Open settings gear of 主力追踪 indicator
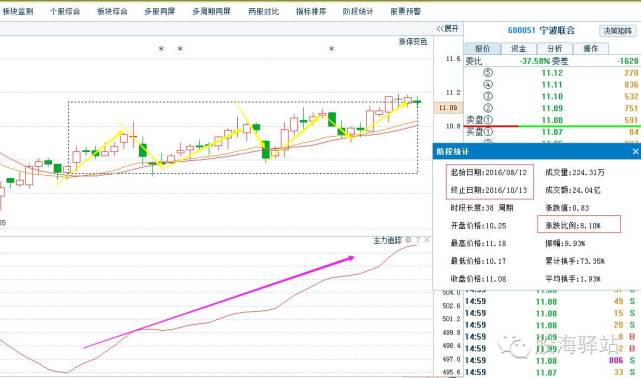The width and height of the screenshot is (641, 378). click(x=408, y=240)
